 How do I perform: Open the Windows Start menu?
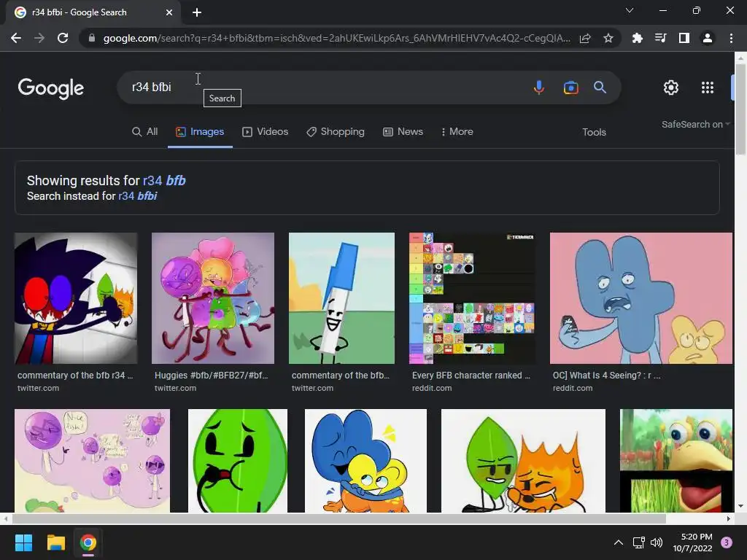pos(23,542)
